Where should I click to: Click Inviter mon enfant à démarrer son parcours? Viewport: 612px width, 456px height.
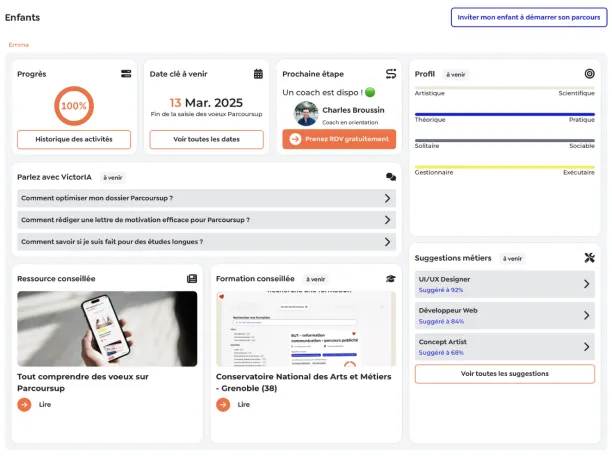pos(529,17)
